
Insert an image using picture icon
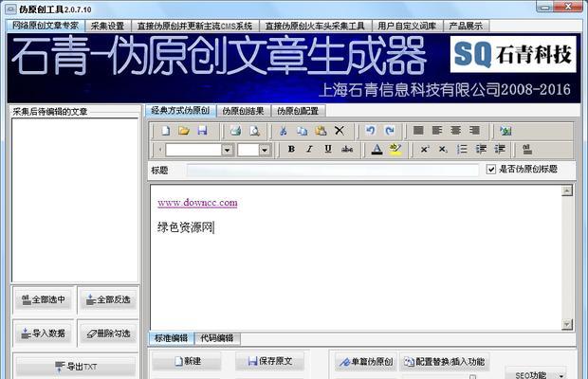505,131
